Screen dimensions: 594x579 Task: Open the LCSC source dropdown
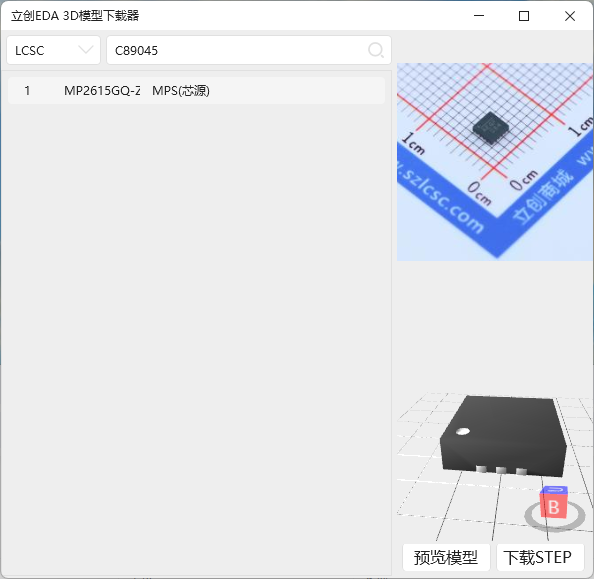coord(53,50)
